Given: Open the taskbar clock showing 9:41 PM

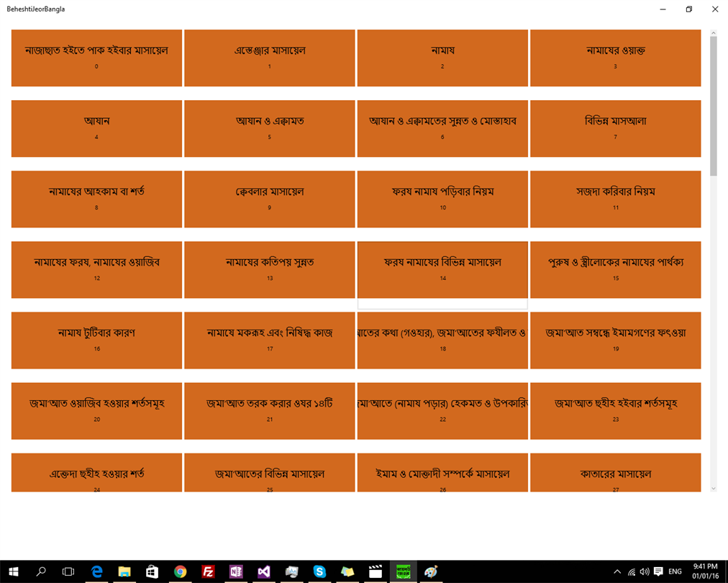Looking at the screenshot, I should tap(705, 571).
